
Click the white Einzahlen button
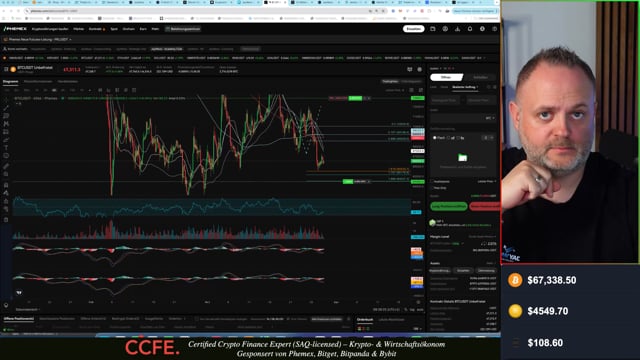click(x=413, y=29)
